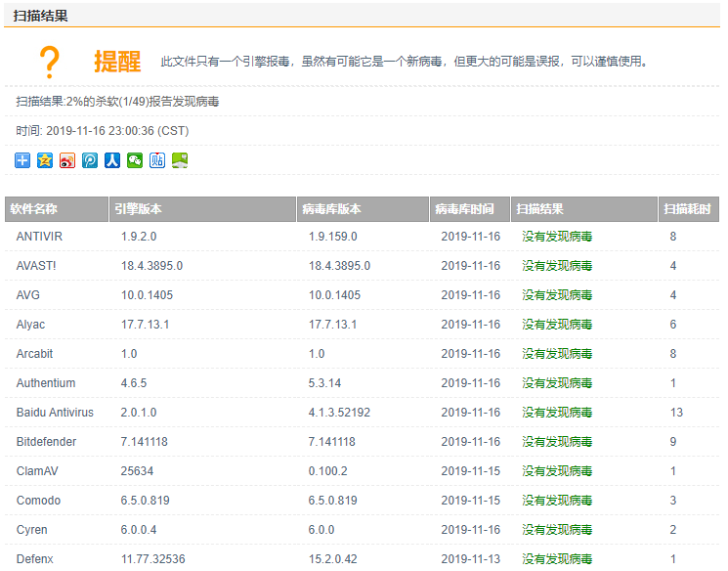Click Authentium engine version 4.6.5
728x571 pixels.
pos(134,383)
